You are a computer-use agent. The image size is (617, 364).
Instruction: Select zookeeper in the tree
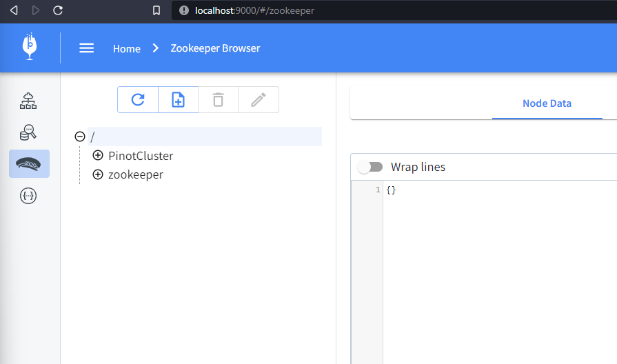coord(136,174)
